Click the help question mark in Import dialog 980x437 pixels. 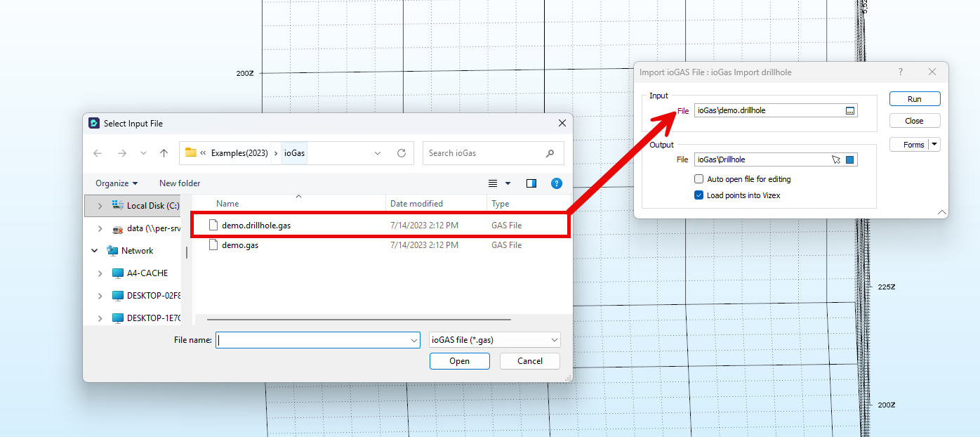tap(901, 72)
